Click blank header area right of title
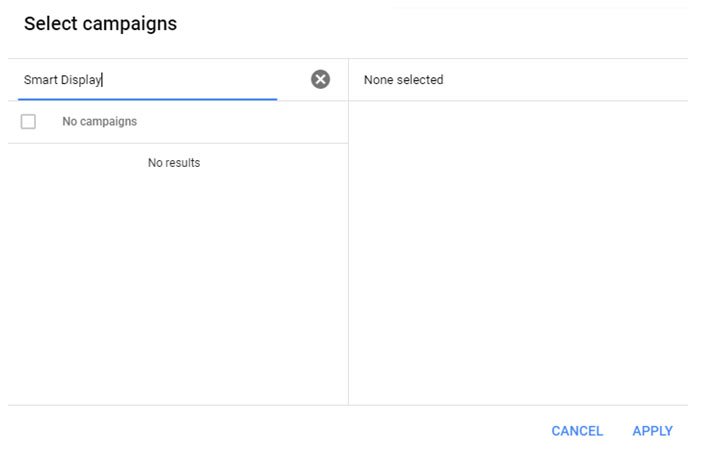 click(x=432, y=25)
